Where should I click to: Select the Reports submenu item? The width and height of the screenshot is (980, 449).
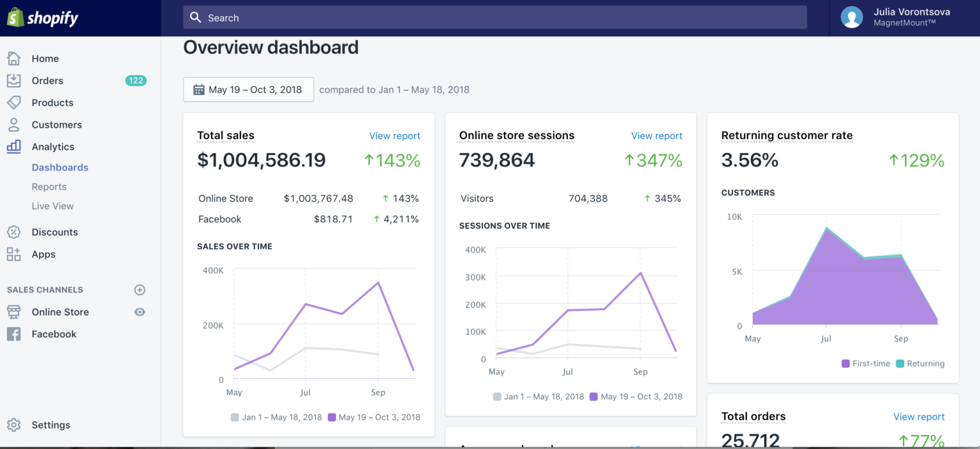click(49, 187)
